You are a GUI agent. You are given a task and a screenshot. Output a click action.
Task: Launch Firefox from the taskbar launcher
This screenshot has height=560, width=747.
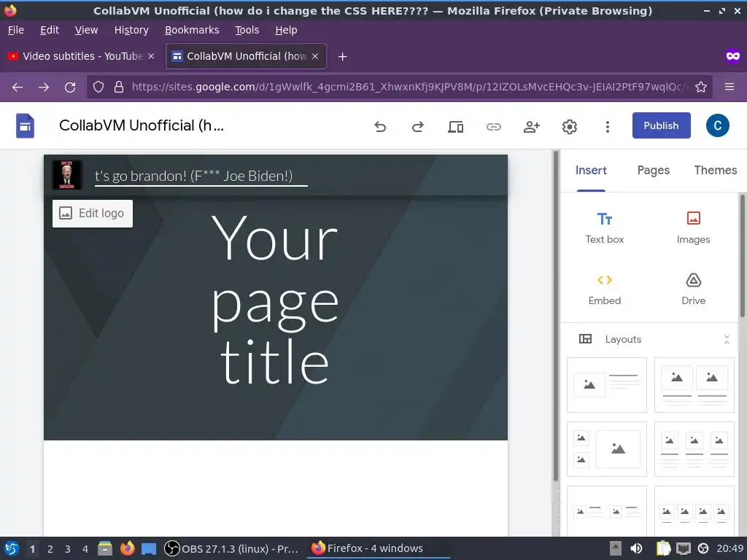(x=127, y=548)
